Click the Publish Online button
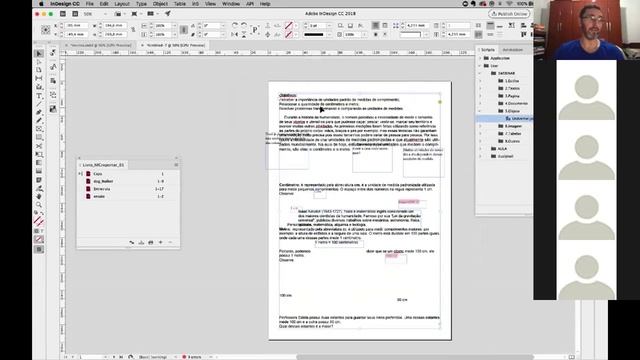The width and height of the screenshot is (640, 360). pyautogui.click(x=509, y=13)
